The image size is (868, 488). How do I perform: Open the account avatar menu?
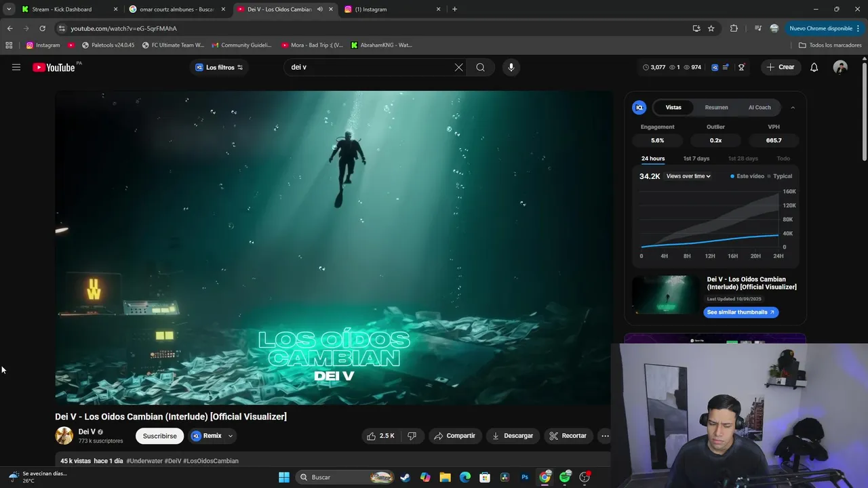click(840, 67)
